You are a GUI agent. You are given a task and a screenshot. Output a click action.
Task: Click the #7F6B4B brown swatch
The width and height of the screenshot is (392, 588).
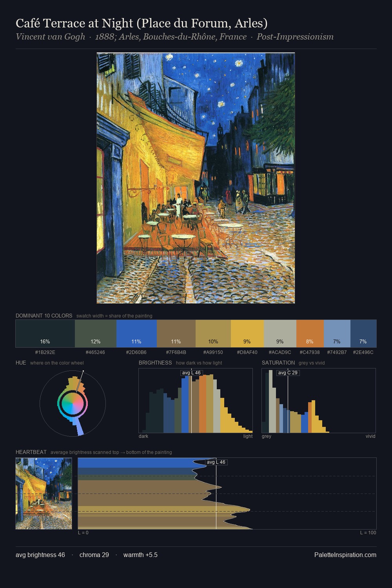pyautogui.click(x=176, y=334)
